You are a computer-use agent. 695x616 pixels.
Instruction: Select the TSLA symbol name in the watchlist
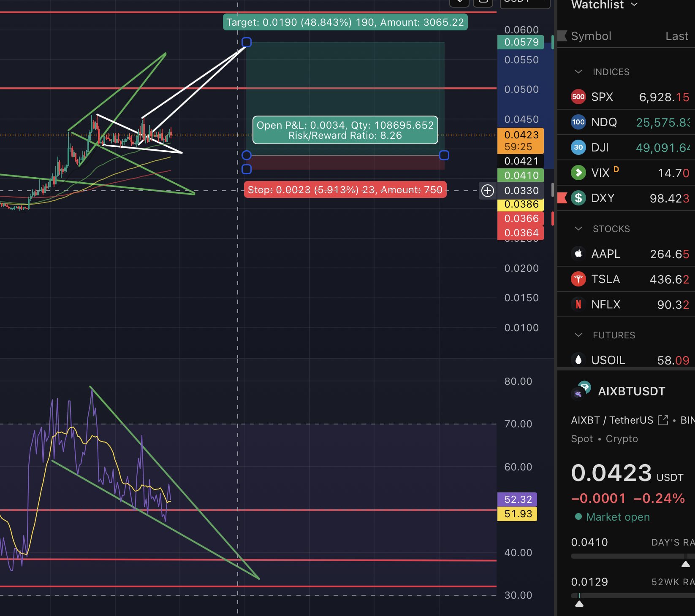605,279
